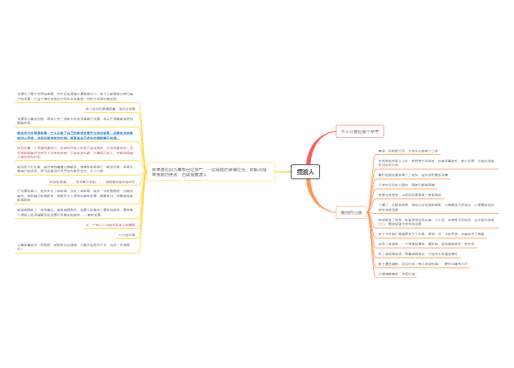Select the three-line red text subtopic
The image size is (514, 368).
pyautogui.click(x=75, y=152)
